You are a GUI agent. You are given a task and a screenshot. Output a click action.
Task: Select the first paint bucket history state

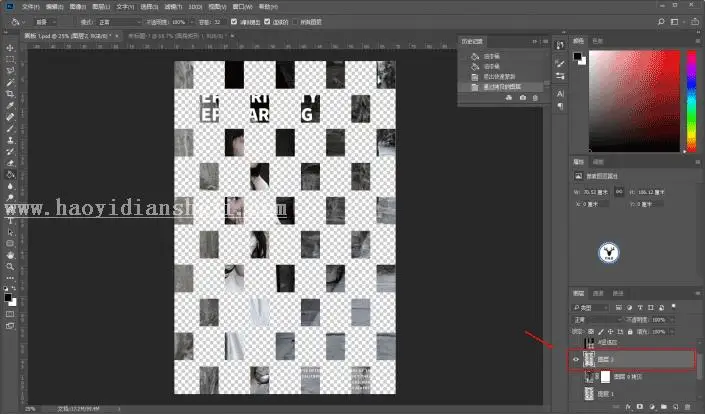(502, 56)
